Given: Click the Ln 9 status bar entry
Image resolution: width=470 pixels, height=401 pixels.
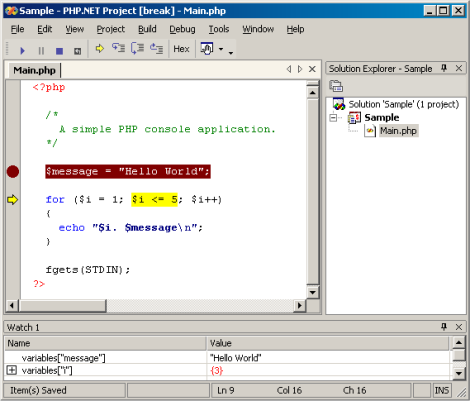Looking at the screenshot, I should pos(226,390).
